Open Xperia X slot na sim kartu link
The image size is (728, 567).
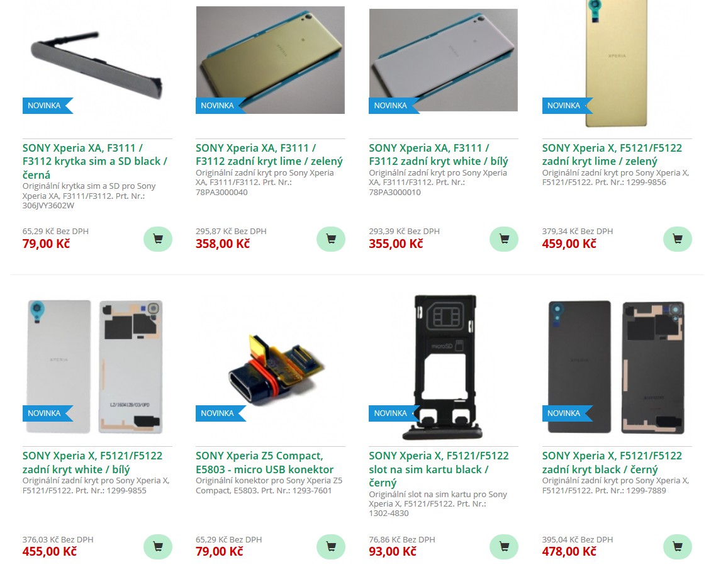pyautogui.click(x=439, y=469)
